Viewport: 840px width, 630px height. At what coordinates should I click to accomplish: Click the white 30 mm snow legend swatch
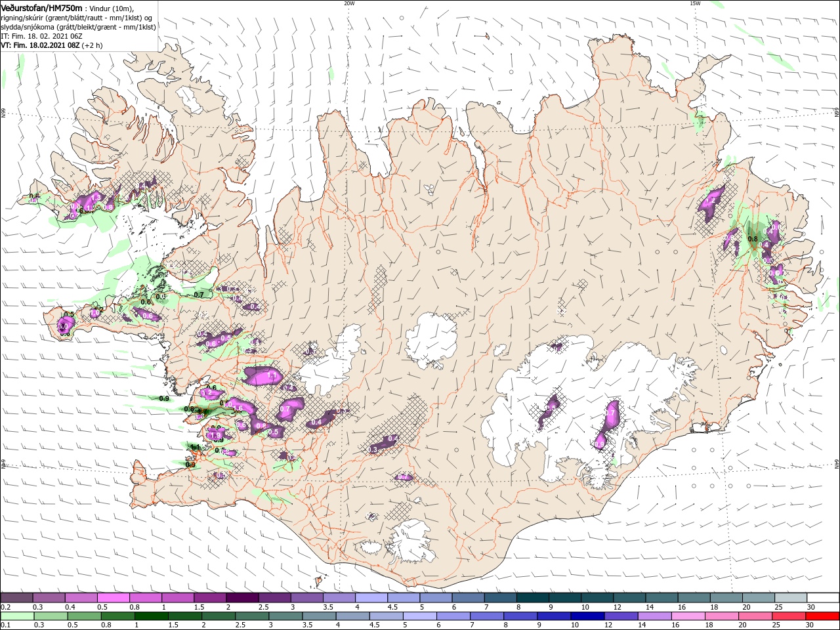(x=822, y=598)
